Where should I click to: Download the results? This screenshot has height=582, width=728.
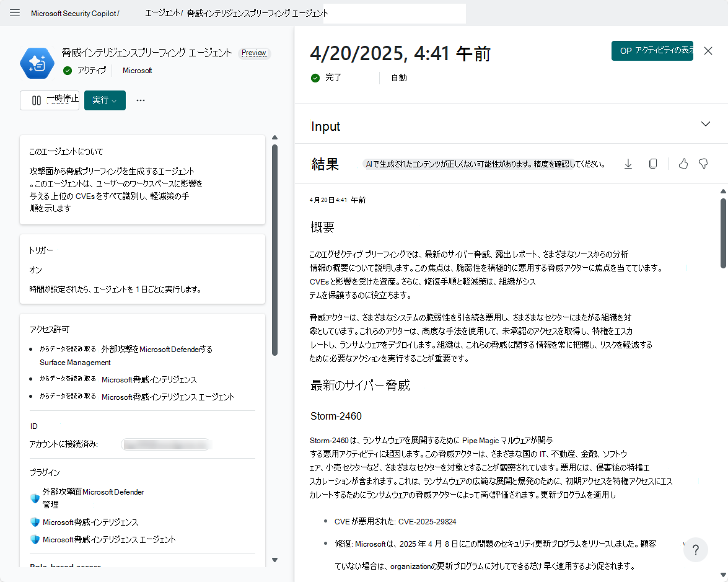click(x=628, y=164)
